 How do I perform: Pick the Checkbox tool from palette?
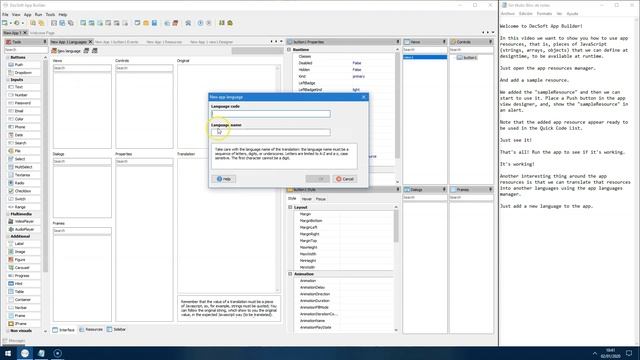pos(23,191)
